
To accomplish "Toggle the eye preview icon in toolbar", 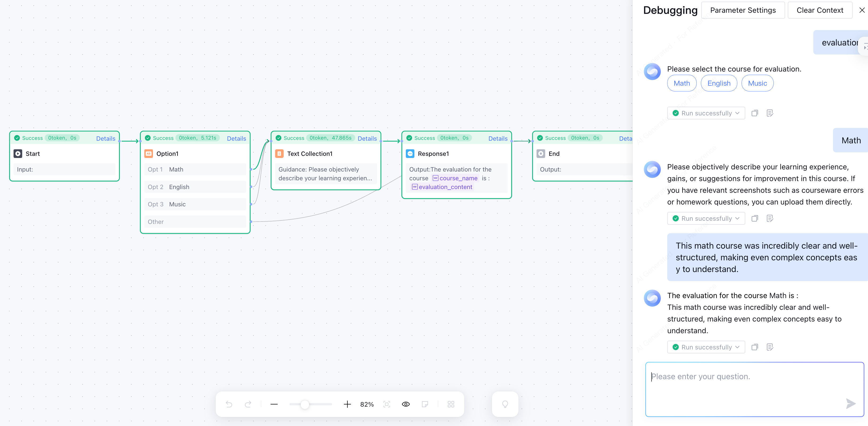I will (x=406, y=404).
